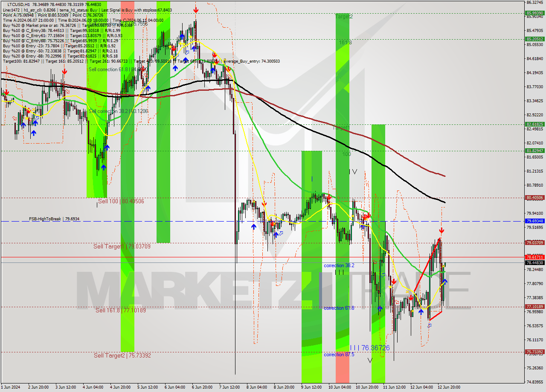Click the 'Target2' label on green band
This screenshot has width=546, height=392.
344,17
